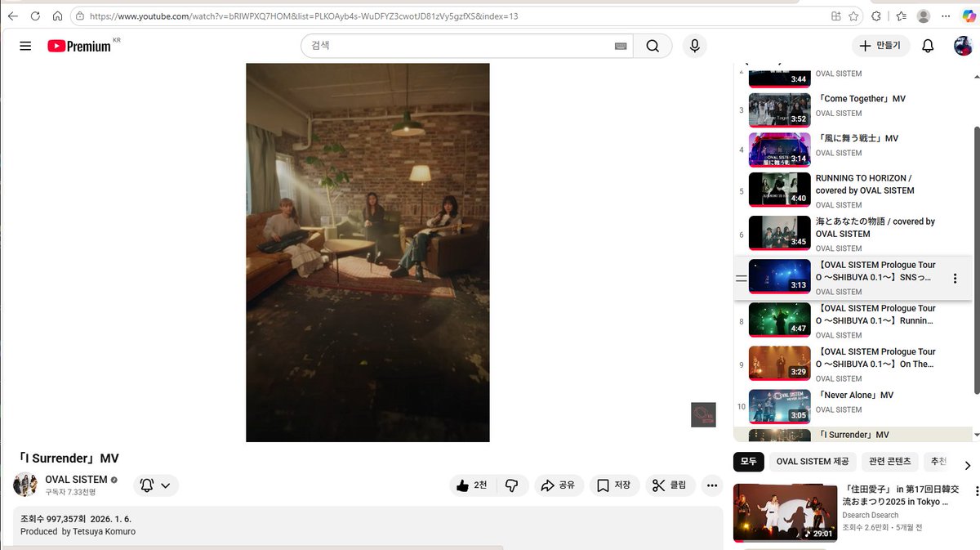
Task: Select the OVAL SISTEM 제공 chip
Action: (813, 462)
